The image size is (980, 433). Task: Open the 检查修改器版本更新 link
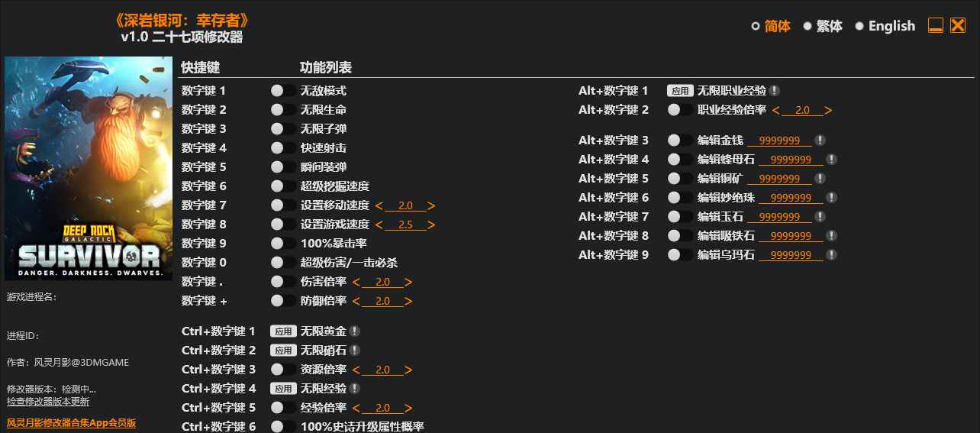coord(48,402)
